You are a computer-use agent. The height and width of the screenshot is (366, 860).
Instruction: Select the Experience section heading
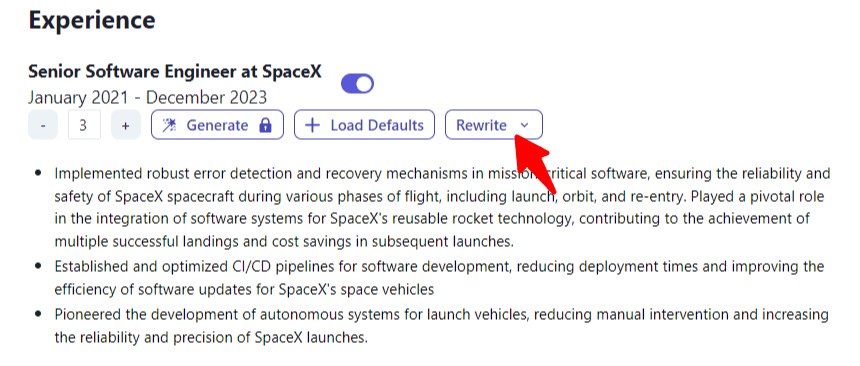[x=92, y=20]
